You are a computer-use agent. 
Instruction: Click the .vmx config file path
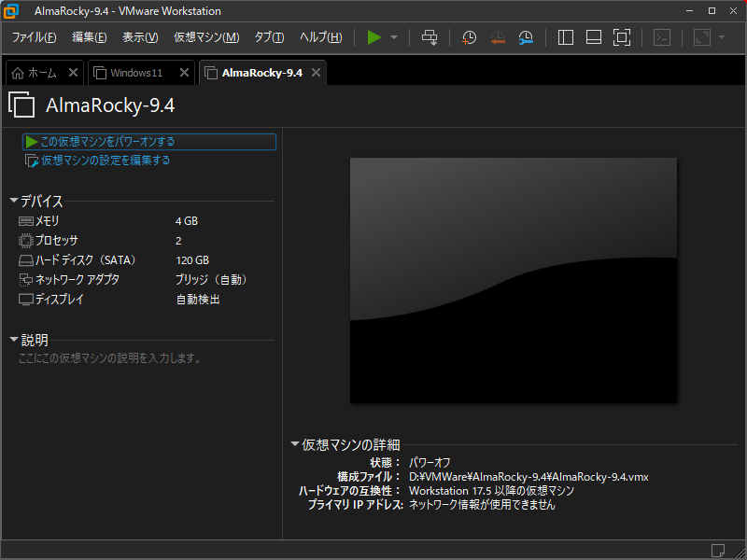coord(529,477)
